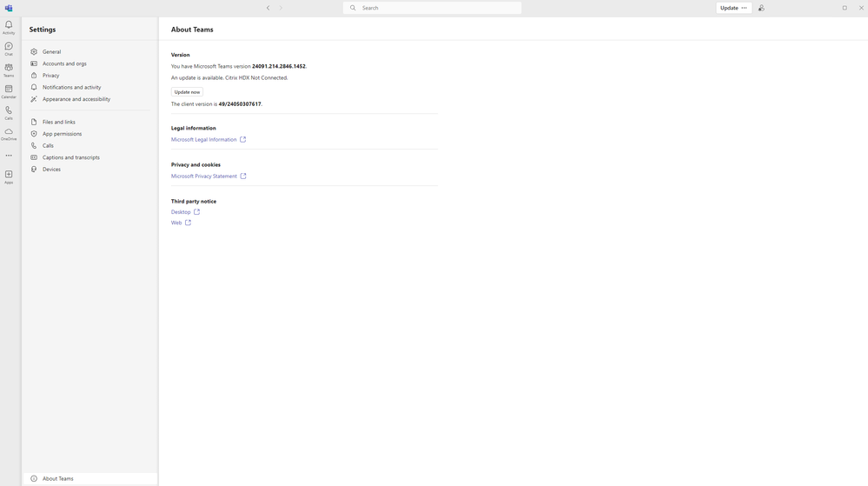
Task: Click the search magnifier icon
Action: pos(353,8)
